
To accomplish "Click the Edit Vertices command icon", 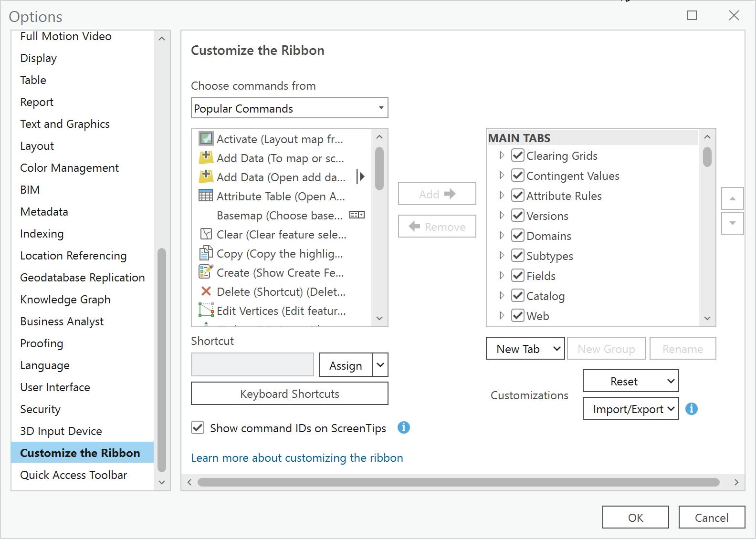I will point(206,311).
